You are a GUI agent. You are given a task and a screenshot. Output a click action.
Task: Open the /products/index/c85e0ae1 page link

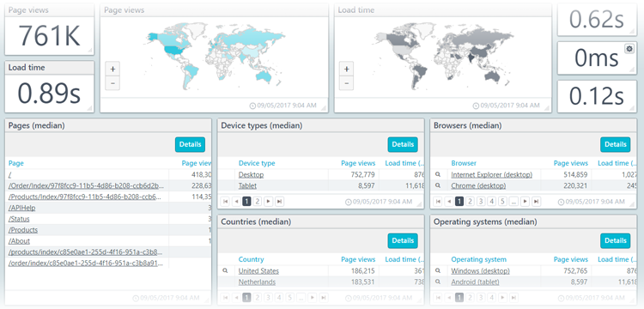(x=85, y=252)
